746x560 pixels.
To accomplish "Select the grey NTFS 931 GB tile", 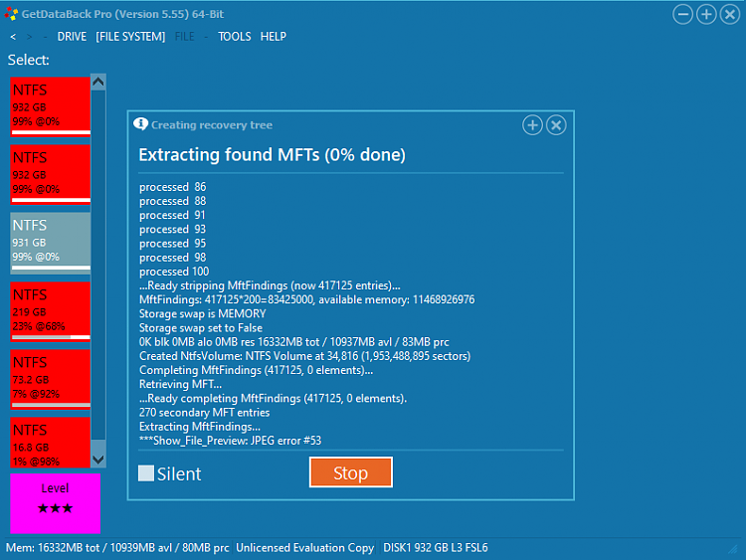I will tap(51, 243).
